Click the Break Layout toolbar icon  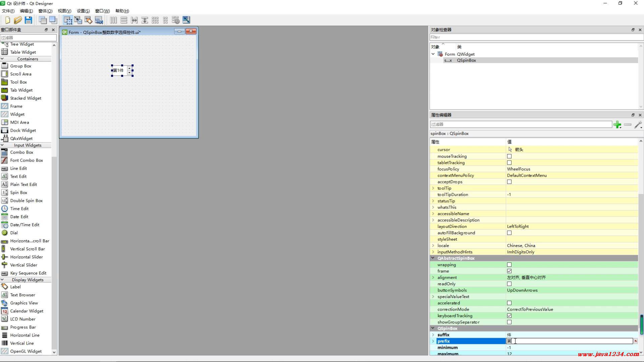tap(176, 20)
